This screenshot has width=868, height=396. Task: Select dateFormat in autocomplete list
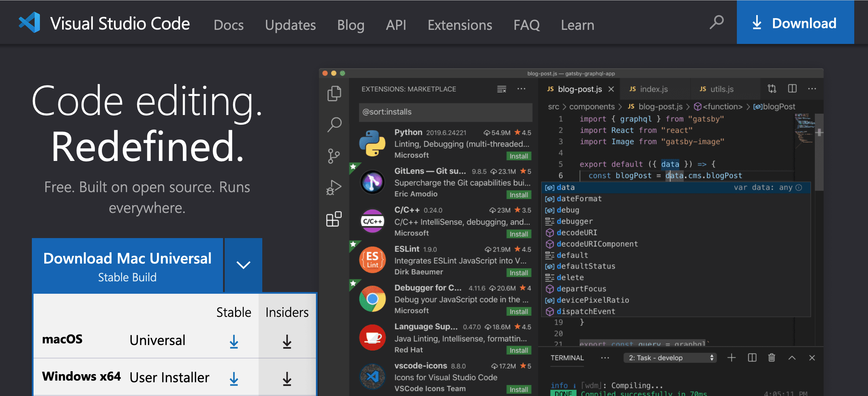[675, 199]
